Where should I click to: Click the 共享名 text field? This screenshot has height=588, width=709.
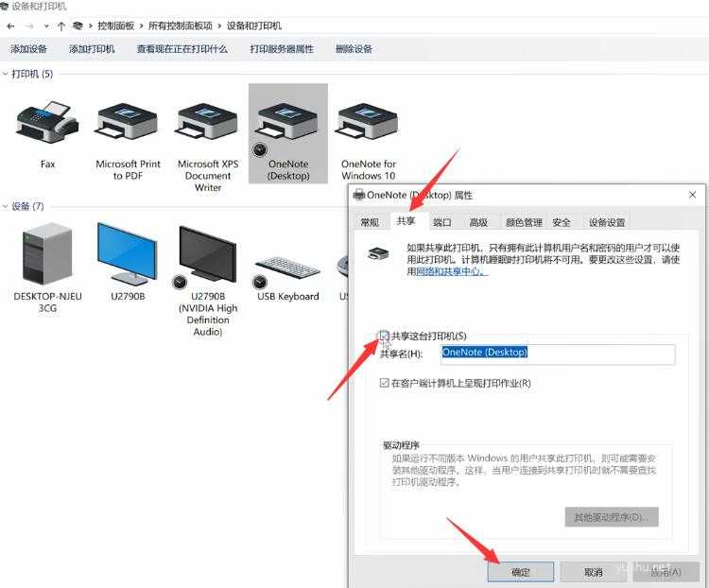(x=558, y=355)
